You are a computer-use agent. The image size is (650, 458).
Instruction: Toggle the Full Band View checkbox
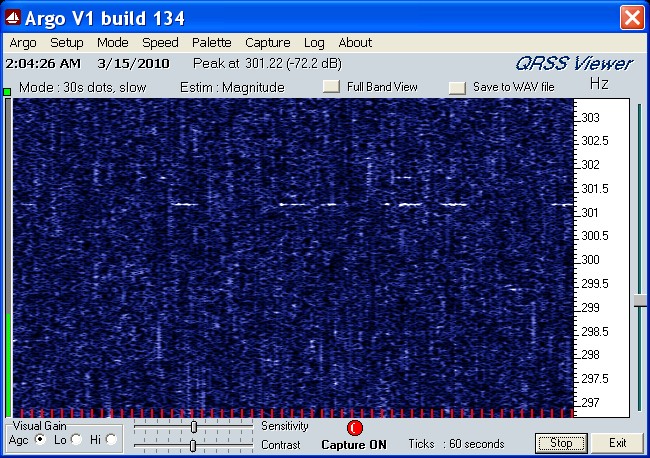click(x=331, y=86)
